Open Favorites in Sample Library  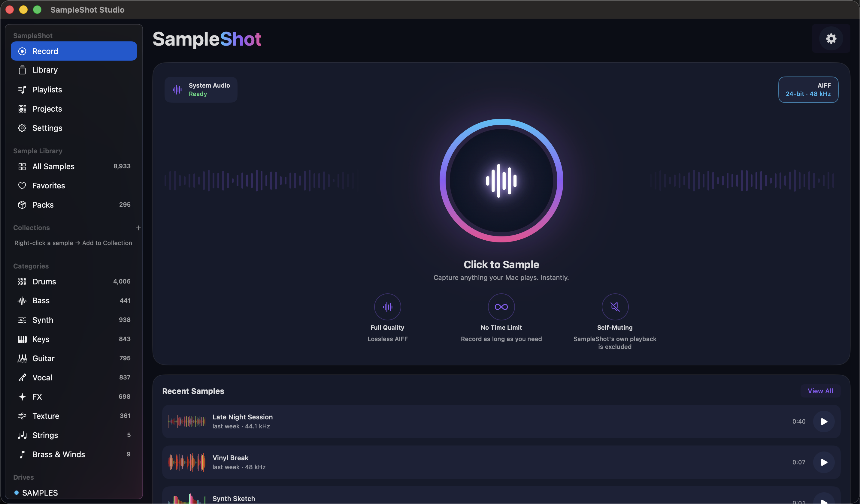click(74, 185)
